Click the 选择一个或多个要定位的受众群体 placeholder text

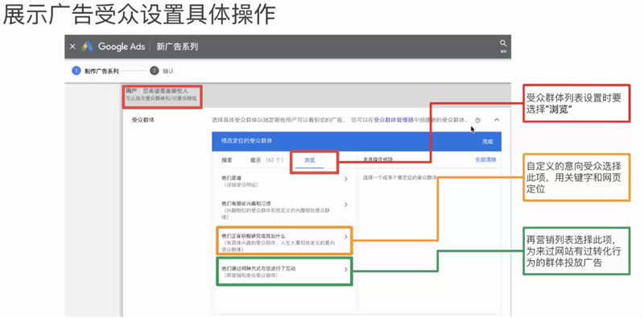[x=399, y=177]
